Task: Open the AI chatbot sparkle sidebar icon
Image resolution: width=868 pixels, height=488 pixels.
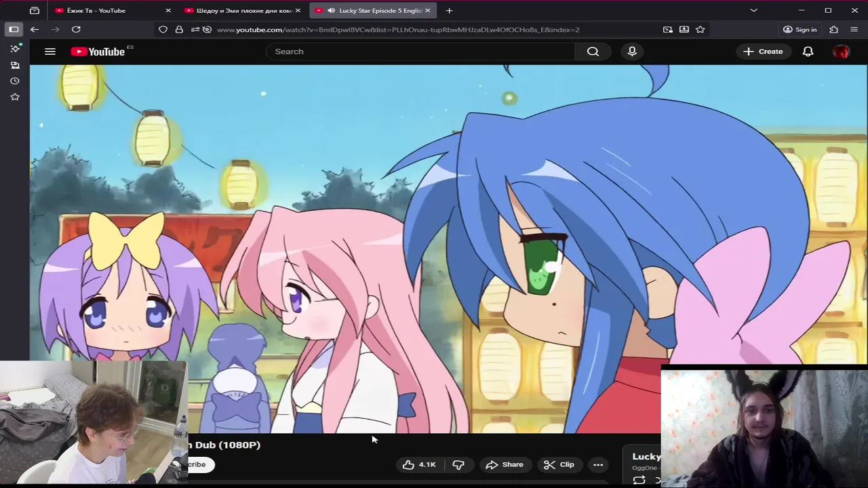Action: (15, 49)
